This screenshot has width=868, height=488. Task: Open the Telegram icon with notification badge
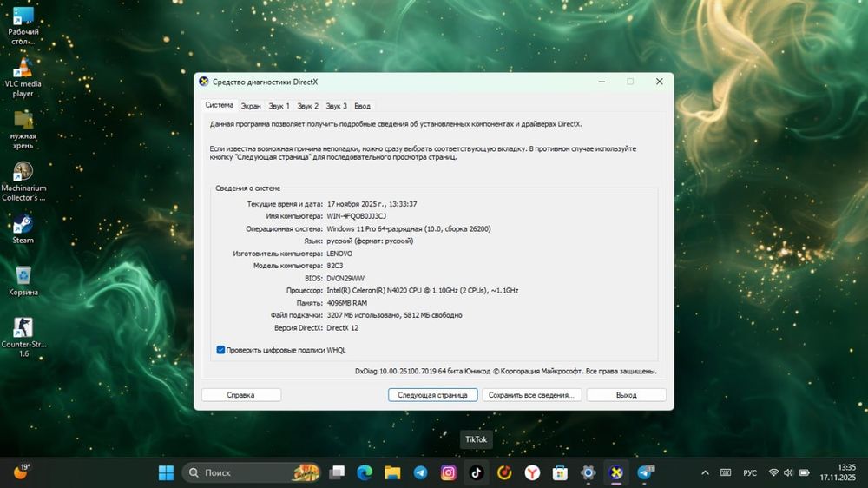[x=644, y=472]
